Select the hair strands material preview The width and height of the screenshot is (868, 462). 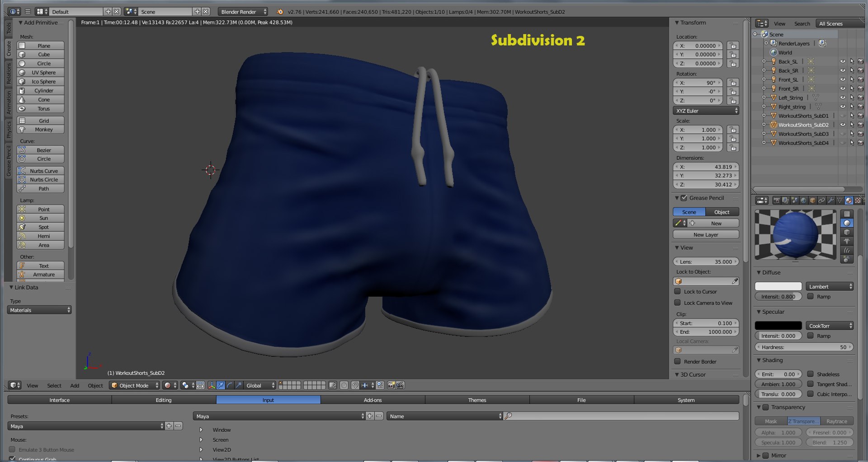coord(847,250)
